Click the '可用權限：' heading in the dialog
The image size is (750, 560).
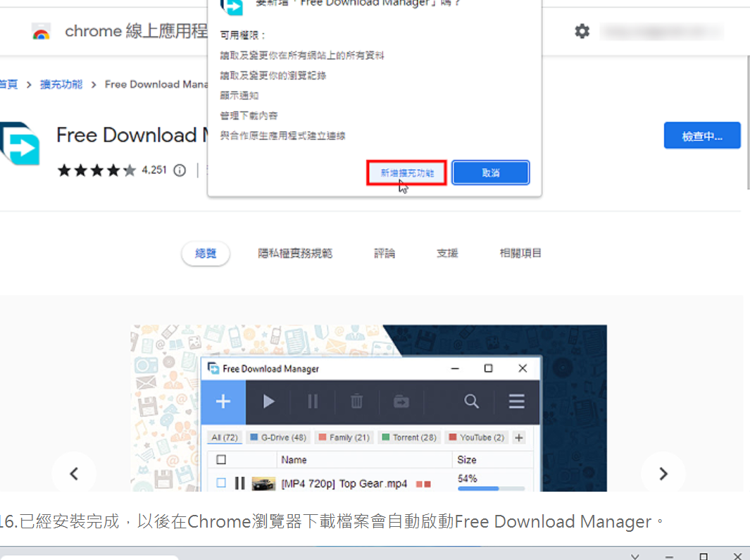coord(242,35)
